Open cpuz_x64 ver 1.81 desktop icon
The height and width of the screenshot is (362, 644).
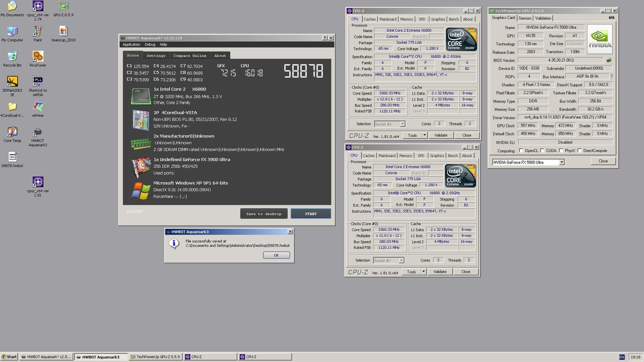pyautogui.click(x=38, y=187)
